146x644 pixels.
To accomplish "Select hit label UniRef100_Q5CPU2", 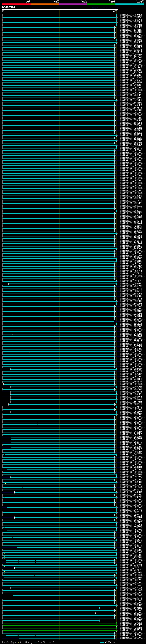I will [131, 474].
